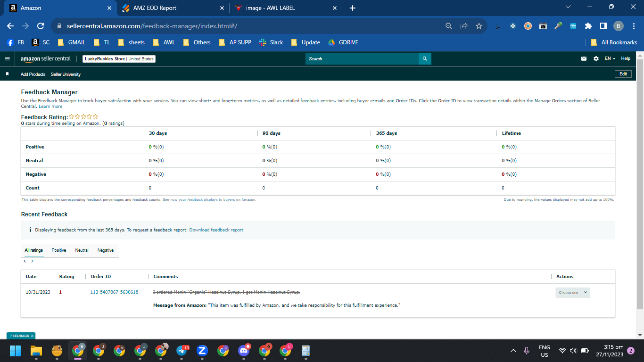Open Zoom from the taskbar
Viewport: 644px width, 362px height.
click(x=202, y=351)
